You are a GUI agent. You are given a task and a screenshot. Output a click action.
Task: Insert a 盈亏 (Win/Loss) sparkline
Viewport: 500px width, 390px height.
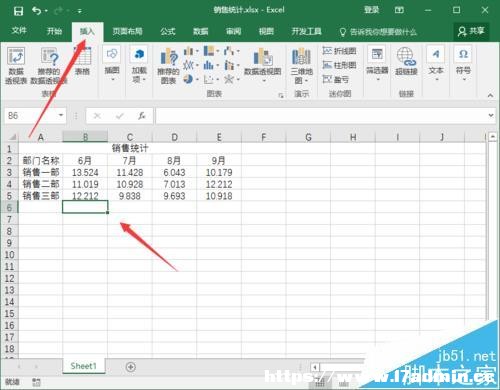coord(336,79)
